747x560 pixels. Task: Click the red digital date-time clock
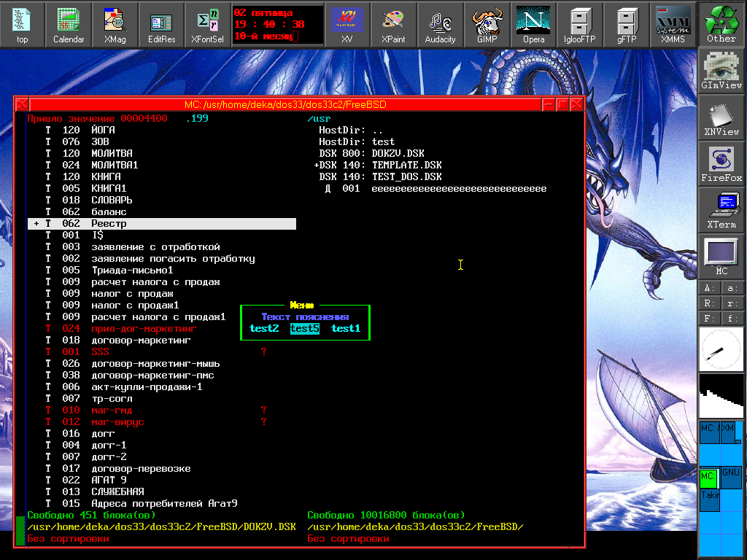point(277,24)
